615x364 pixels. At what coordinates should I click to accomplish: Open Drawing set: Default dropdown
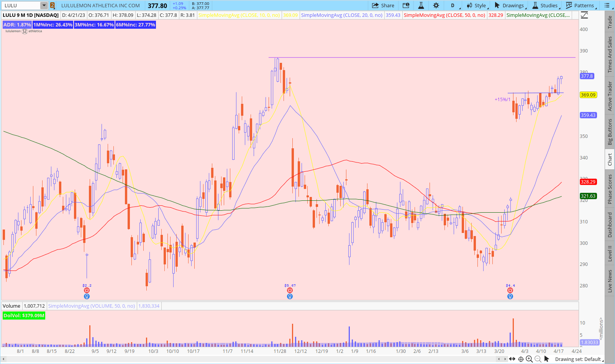[579, 359]
